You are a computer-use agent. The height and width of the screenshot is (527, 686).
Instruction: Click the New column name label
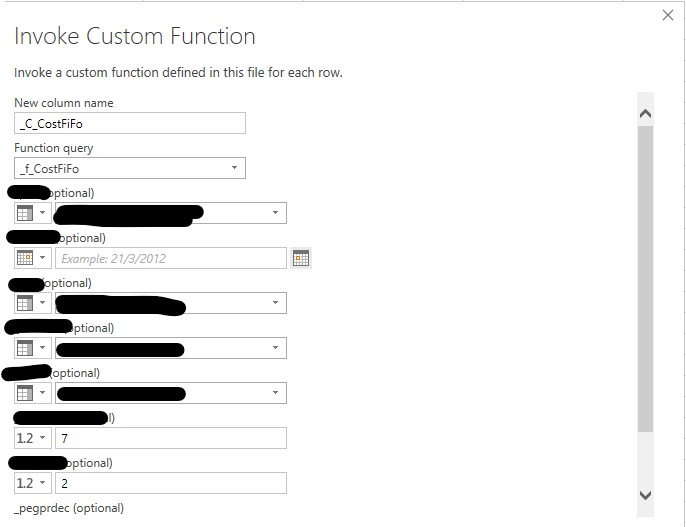[64, 103]
